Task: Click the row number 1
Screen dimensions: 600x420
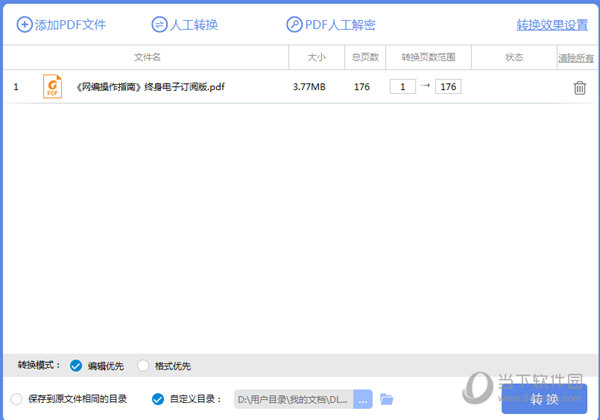Action: [16, 87]
